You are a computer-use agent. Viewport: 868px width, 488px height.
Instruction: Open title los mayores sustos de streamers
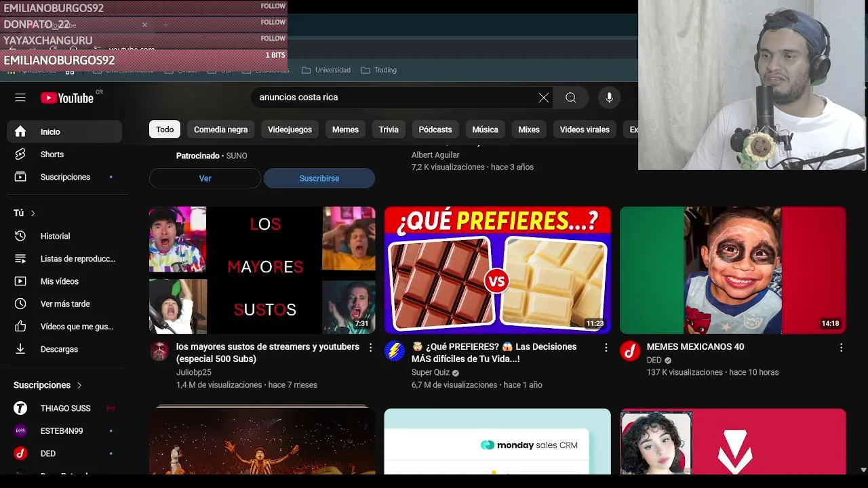(x=268, y=352)
